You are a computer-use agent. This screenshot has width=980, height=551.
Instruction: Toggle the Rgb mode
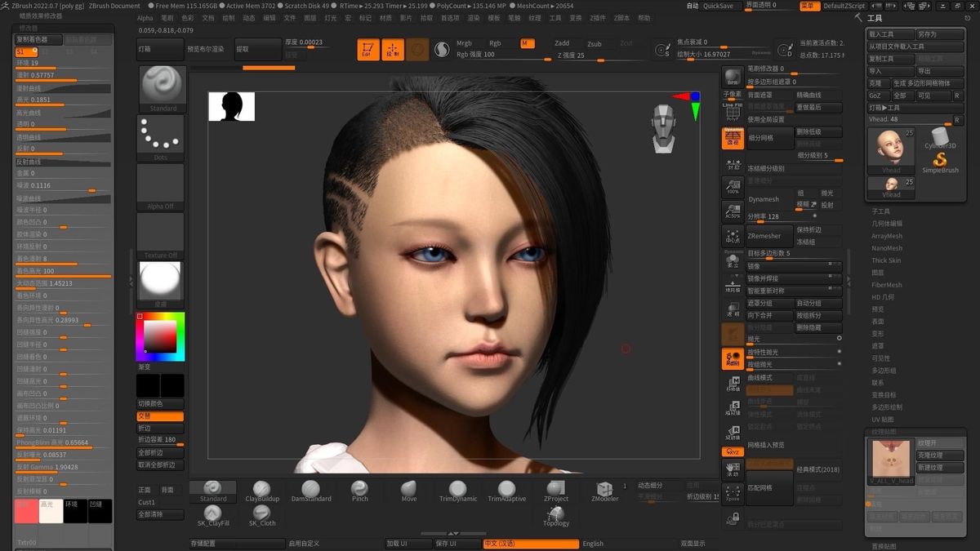click(495, 43)
